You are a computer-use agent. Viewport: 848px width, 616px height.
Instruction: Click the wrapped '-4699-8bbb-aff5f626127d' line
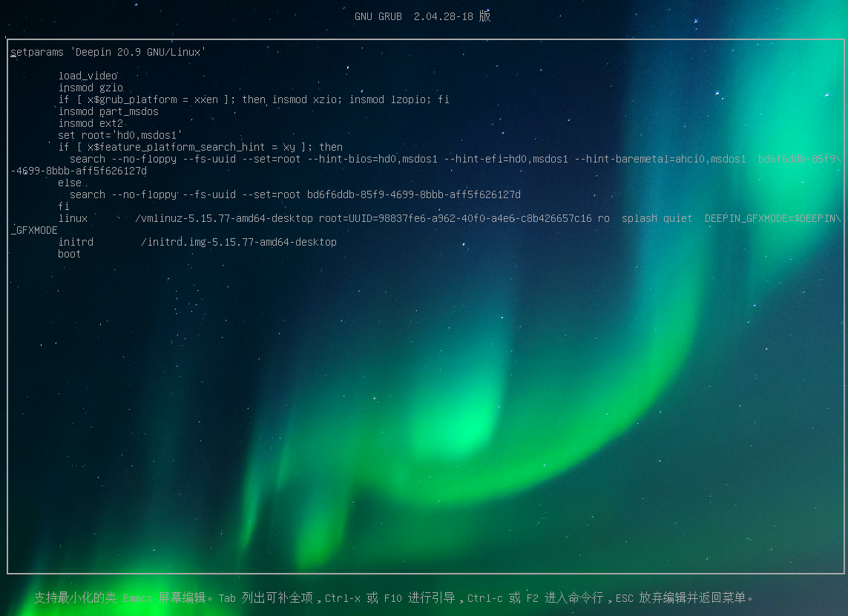click(x=79, y=171)
